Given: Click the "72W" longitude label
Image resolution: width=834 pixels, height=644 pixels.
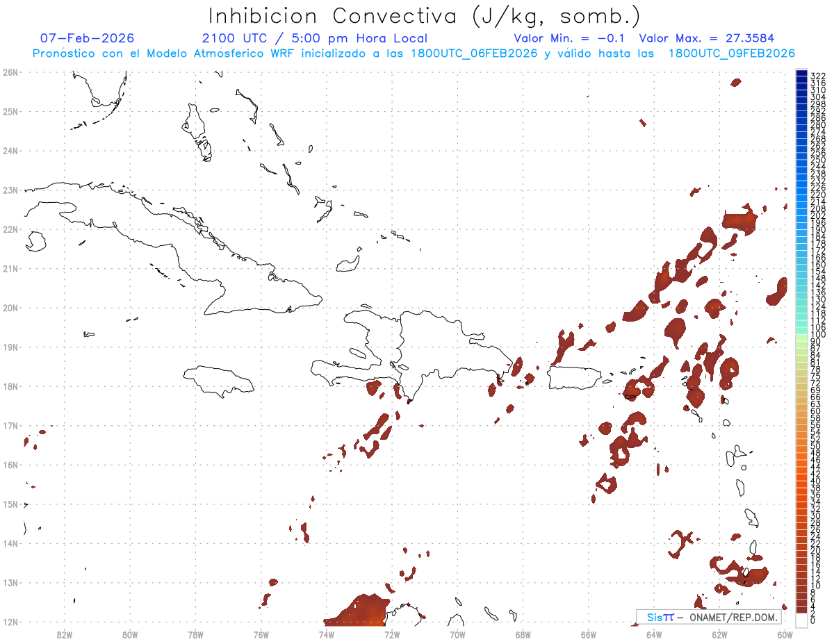Looking at the screenshot, I should (x=392, y=634).
